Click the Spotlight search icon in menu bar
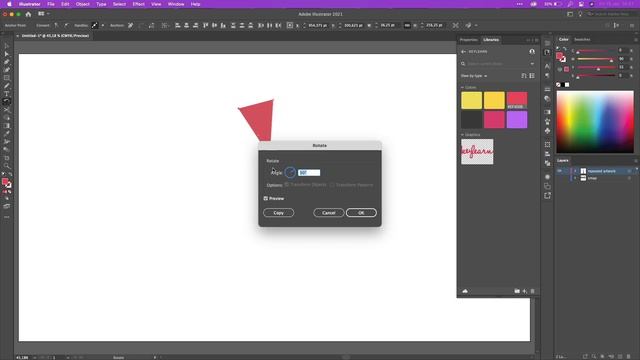 click(570, 4)
